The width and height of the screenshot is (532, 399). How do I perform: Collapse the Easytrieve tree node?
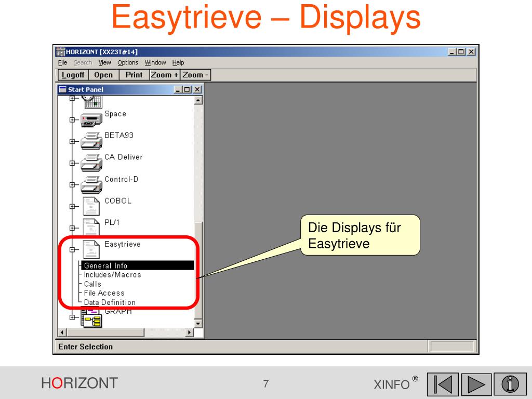tap(72, 250)
